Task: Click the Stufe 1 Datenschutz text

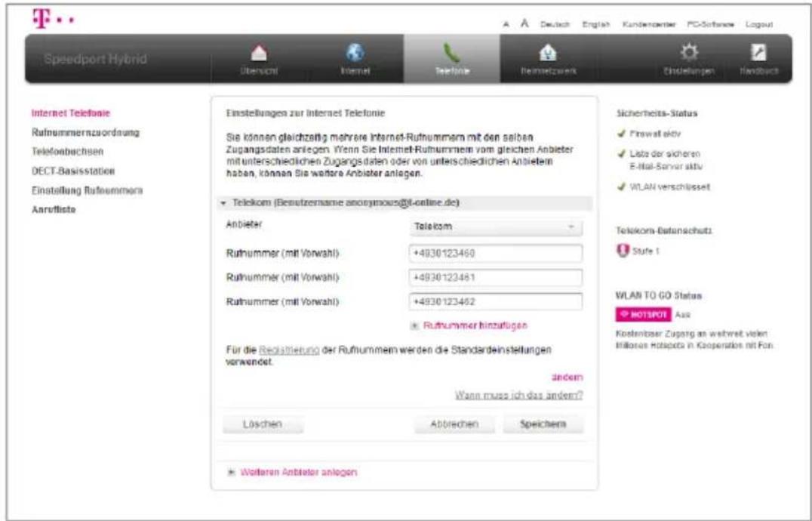Action: click(646, 251)
